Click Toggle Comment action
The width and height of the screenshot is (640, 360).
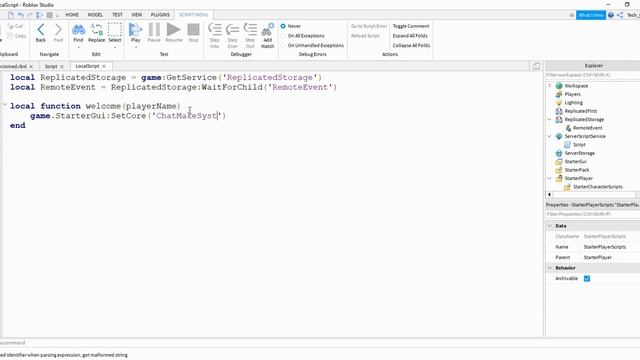click(411, 26)
